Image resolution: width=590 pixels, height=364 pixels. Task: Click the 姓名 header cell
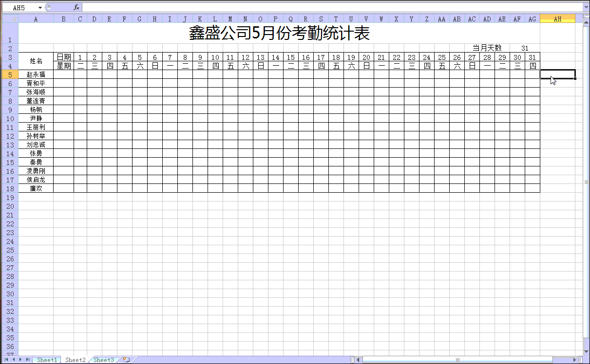pyautogui.click(x=36, y=61)
